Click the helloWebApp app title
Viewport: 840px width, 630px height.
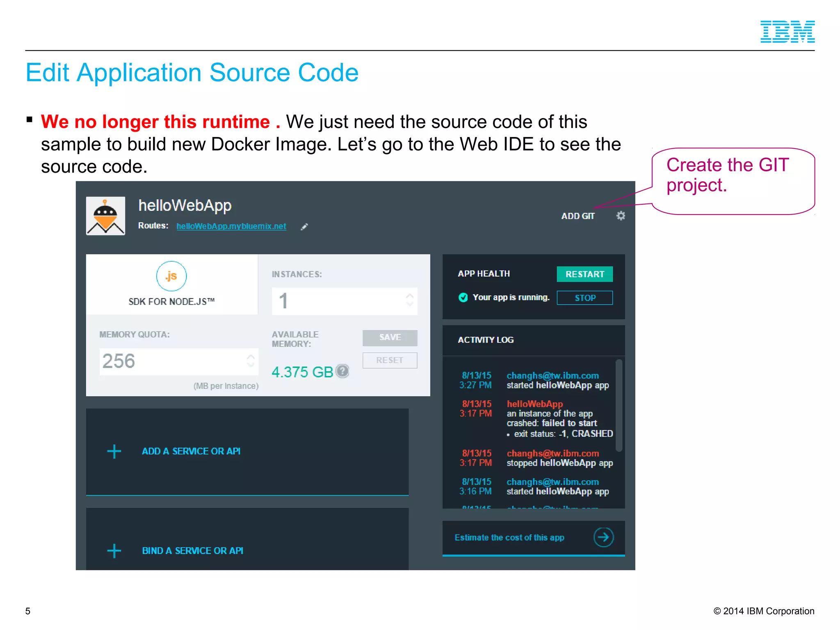tap(185, 205)
